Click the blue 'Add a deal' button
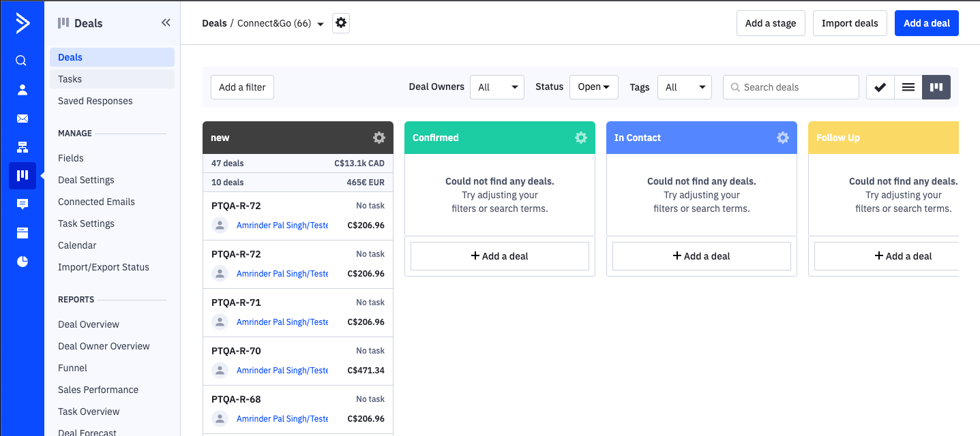 coord(926,23)
